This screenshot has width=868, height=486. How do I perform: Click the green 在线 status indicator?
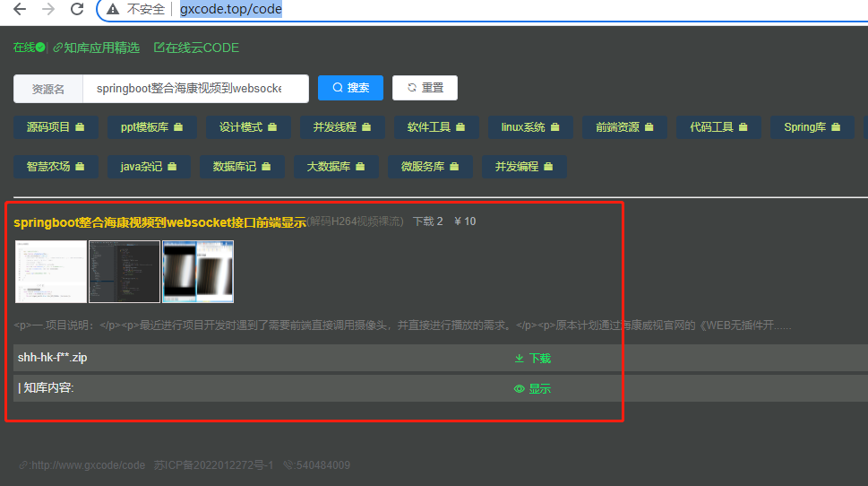point(29,48)
